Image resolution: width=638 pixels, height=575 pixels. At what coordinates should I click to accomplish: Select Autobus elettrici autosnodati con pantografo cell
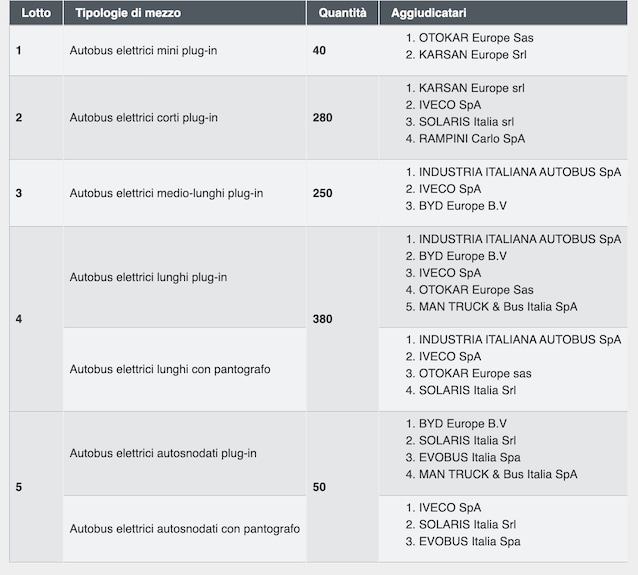185,529
